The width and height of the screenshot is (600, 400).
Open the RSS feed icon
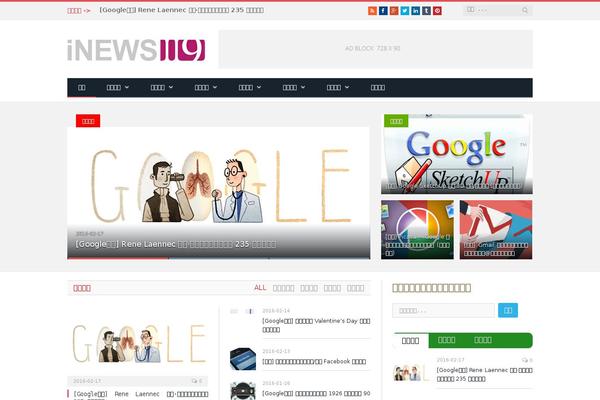[372, 11]
